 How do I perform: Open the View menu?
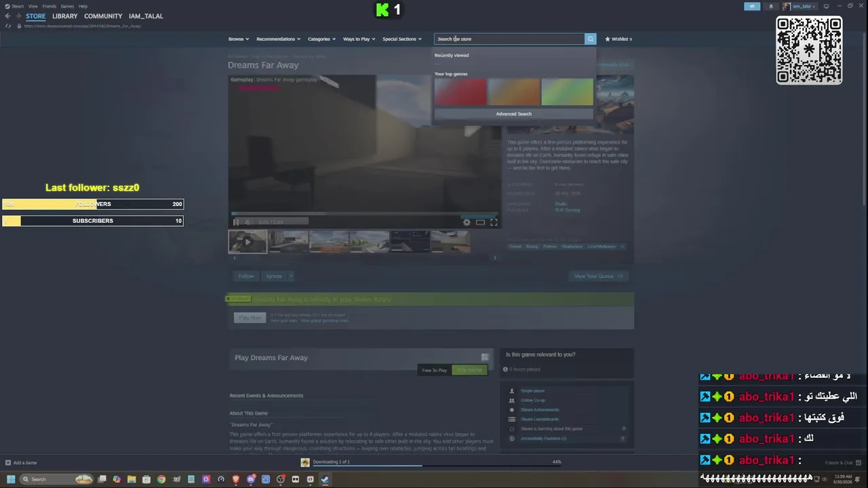coord(33,6)
